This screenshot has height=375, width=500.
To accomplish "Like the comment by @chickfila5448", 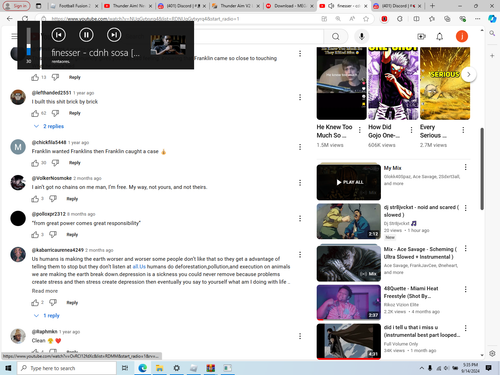I will (x=35, y=163).
